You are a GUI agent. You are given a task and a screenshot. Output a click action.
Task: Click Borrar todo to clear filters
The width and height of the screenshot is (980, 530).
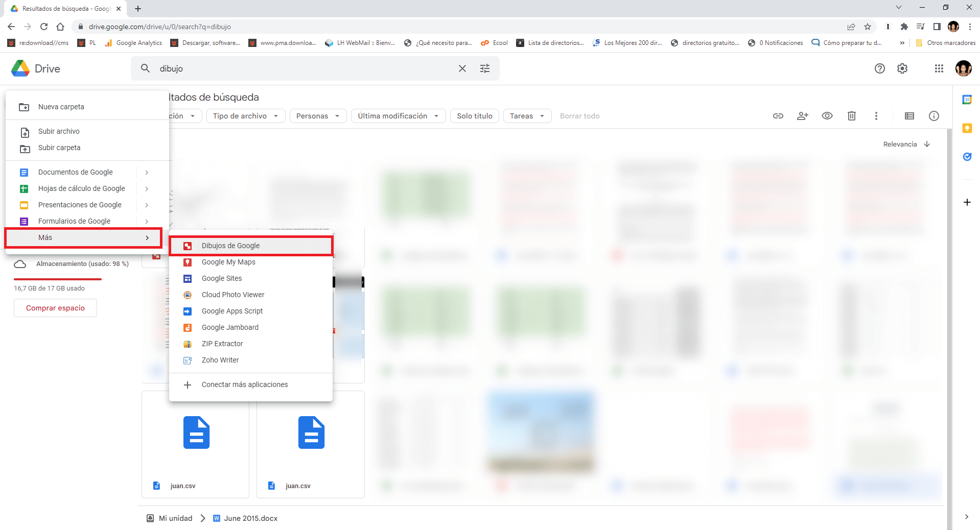579,116
